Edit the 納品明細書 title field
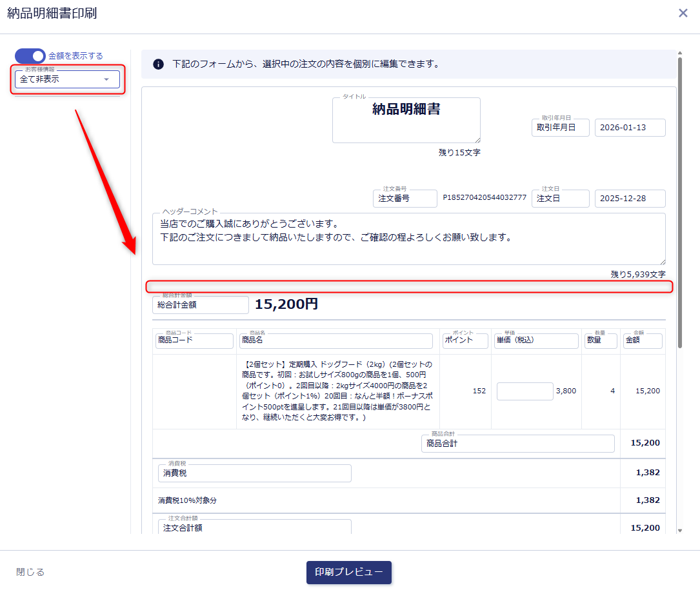This screenshot has height=590, width=700. pyautogui.click(x=406, y=119)
